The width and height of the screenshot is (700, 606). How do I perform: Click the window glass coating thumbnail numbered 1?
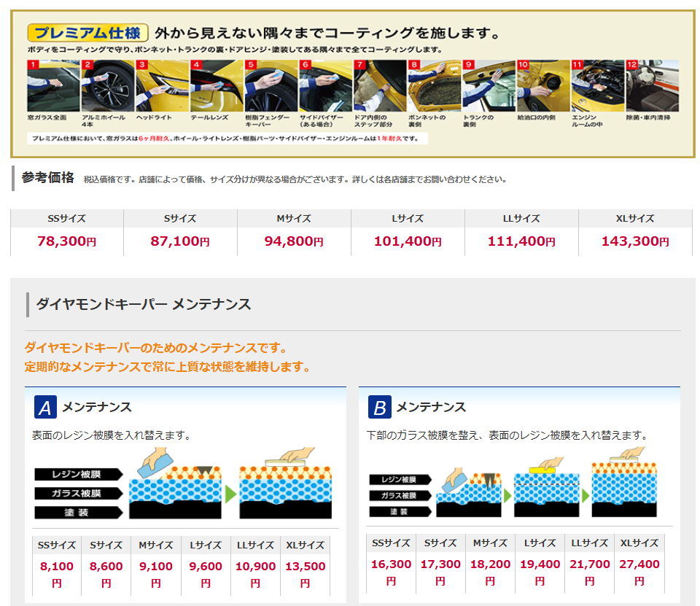[x=53, y=85]
